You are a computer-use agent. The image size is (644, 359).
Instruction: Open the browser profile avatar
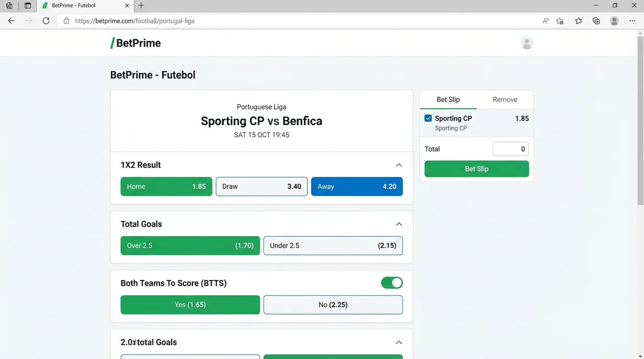pos(614,21)
